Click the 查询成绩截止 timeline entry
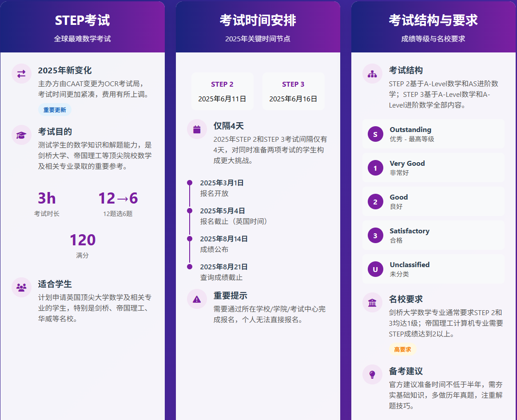This screenshot has width=517, height=420. tap(222, 277)
